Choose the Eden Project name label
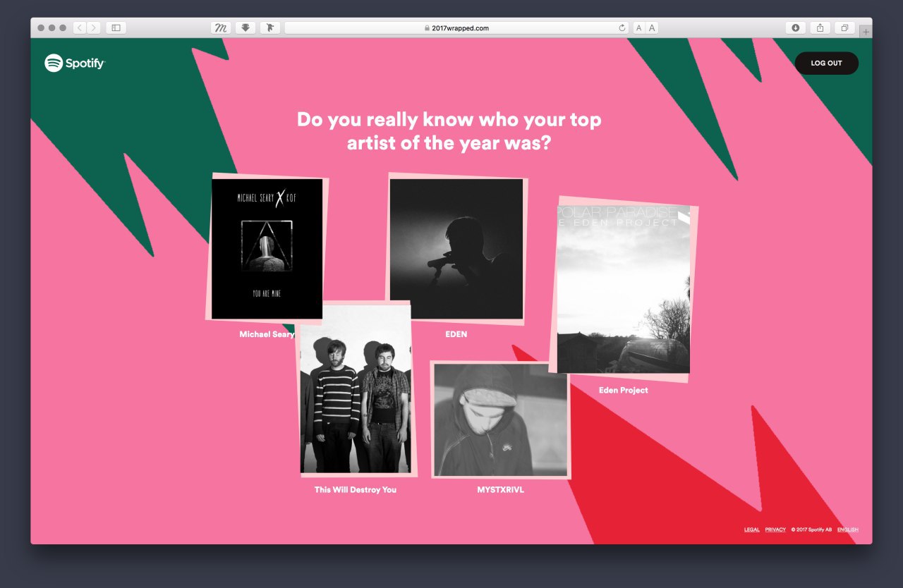 click(623, 390)
